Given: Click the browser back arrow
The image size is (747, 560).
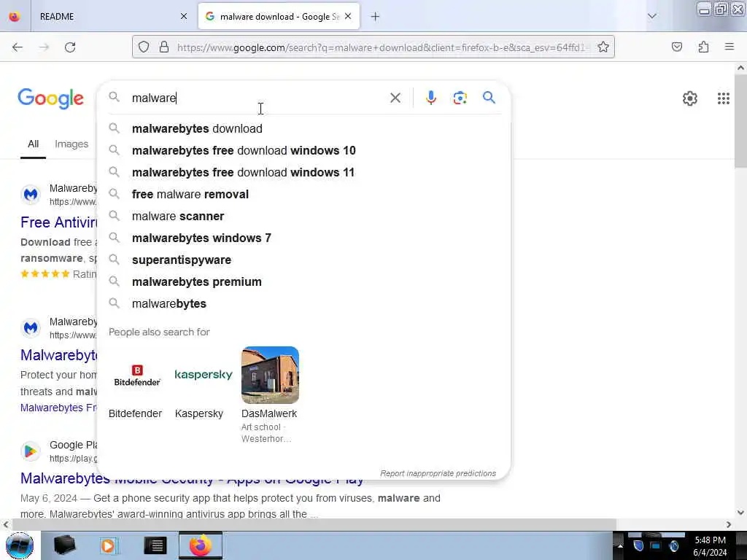Looking at the screenshot, I should coord(18,47).
